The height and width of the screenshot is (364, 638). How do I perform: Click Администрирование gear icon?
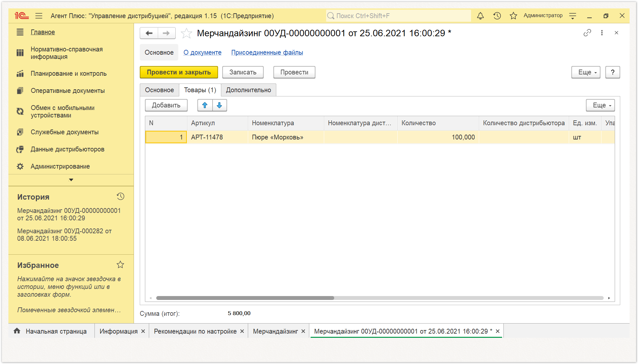point(20,166)
